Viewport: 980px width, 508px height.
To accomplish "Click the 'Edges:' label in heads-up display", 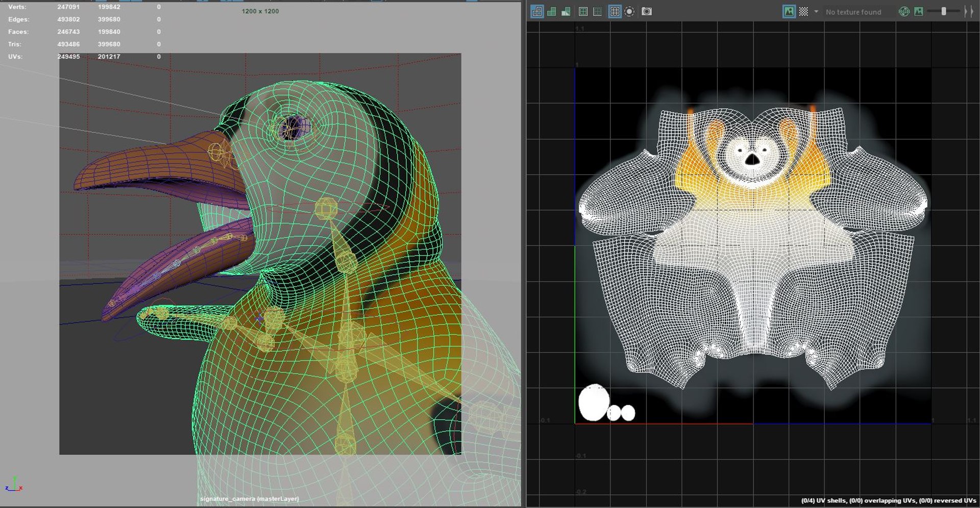I will pos(18,19).
